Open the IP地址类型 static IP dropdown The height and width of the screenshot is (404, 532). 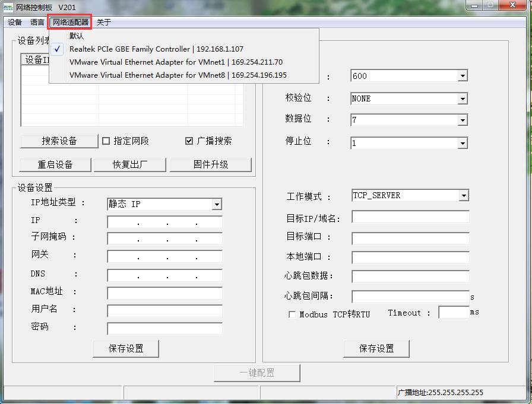point(217,204)
